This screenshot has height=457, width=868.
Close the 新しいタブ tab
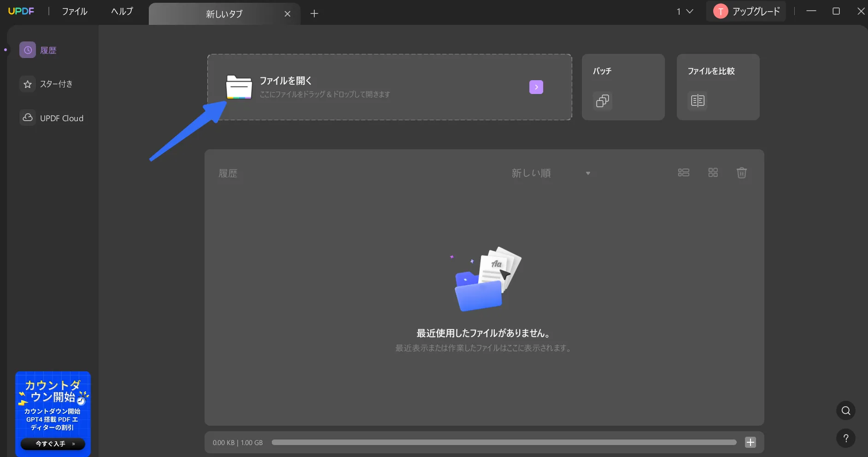click(287, 14)
